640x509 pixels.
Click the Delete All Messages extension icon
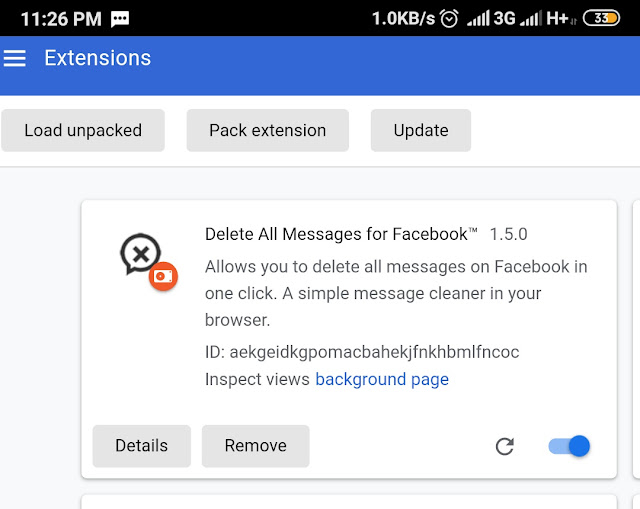[x=149, y=262]
